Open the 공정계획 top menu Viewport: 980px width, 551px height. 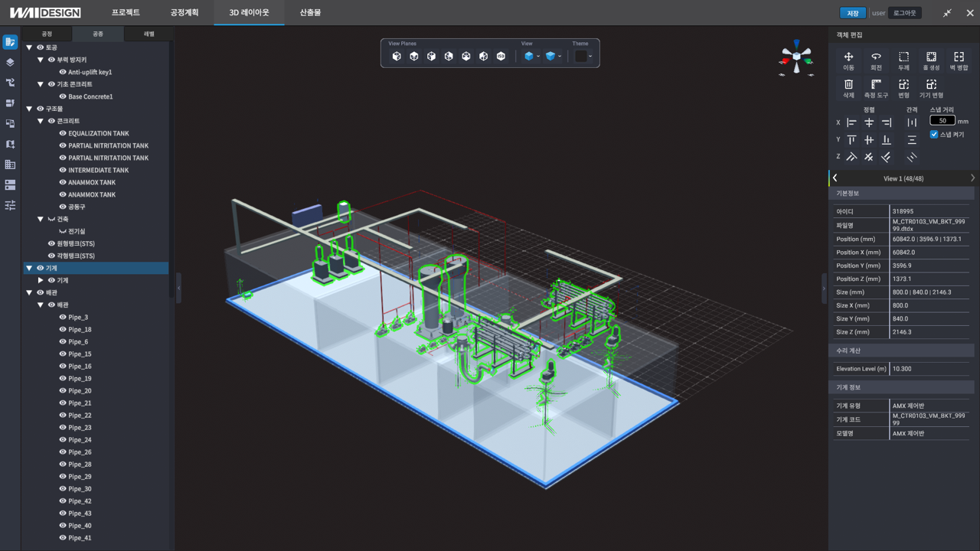185,13
